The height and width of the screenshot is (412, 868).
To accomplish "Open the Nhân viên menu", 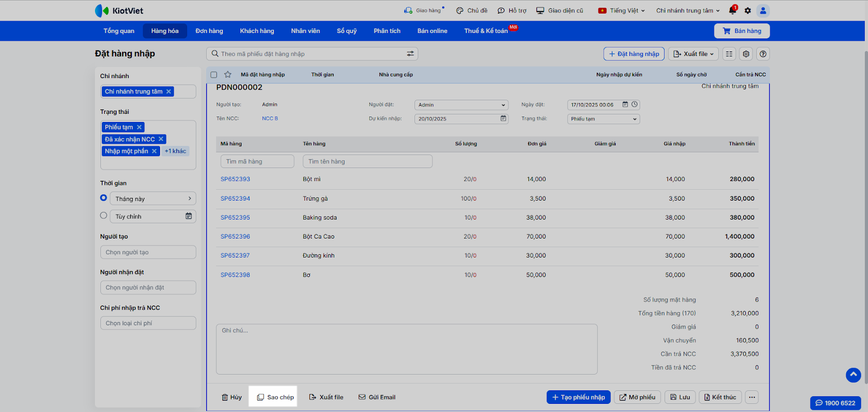I will pos(305,31).
